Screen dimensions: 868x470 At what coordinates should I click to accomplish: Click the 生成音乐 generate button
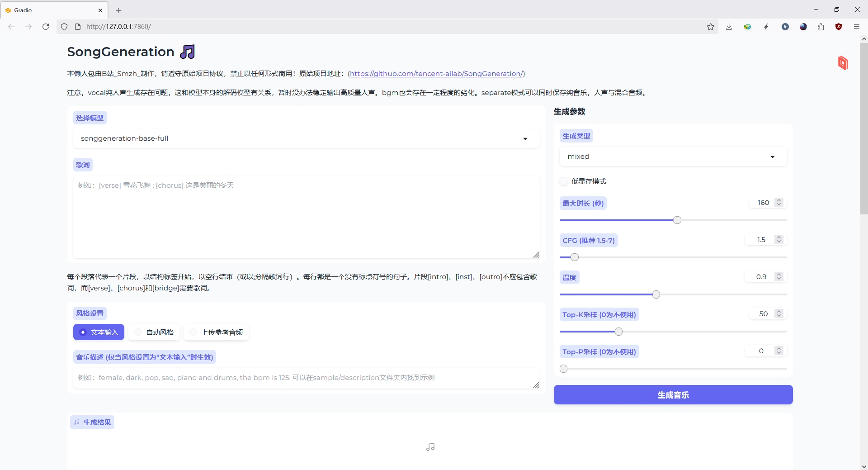[x=673, y=394]
